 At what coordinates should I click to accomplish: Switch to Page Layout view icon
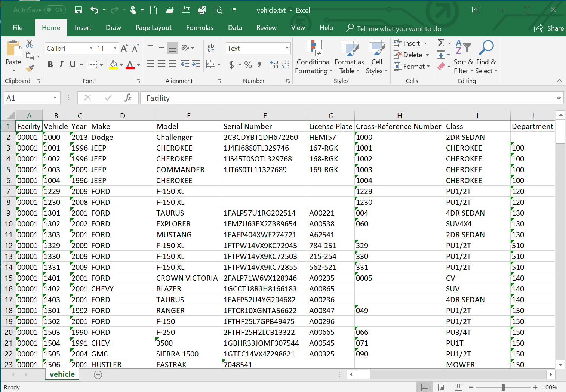click(x=442, y=387)
